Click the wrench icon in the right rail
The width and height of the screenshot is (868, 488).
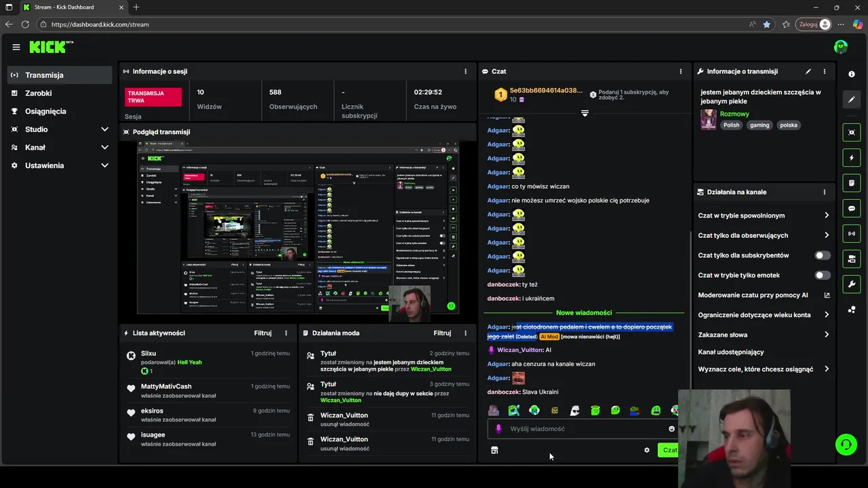click(852, 284)
